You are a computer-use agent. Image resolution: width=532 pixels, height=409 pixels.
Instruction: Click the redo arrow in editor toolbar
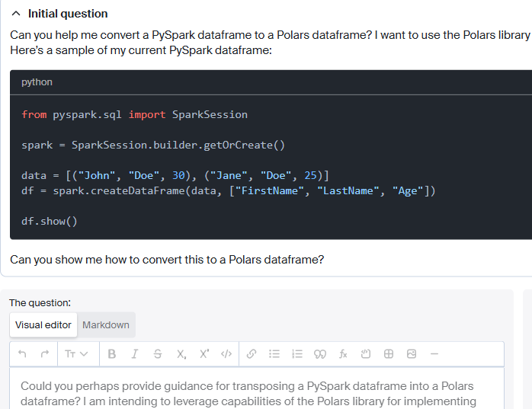pos(45,354)
